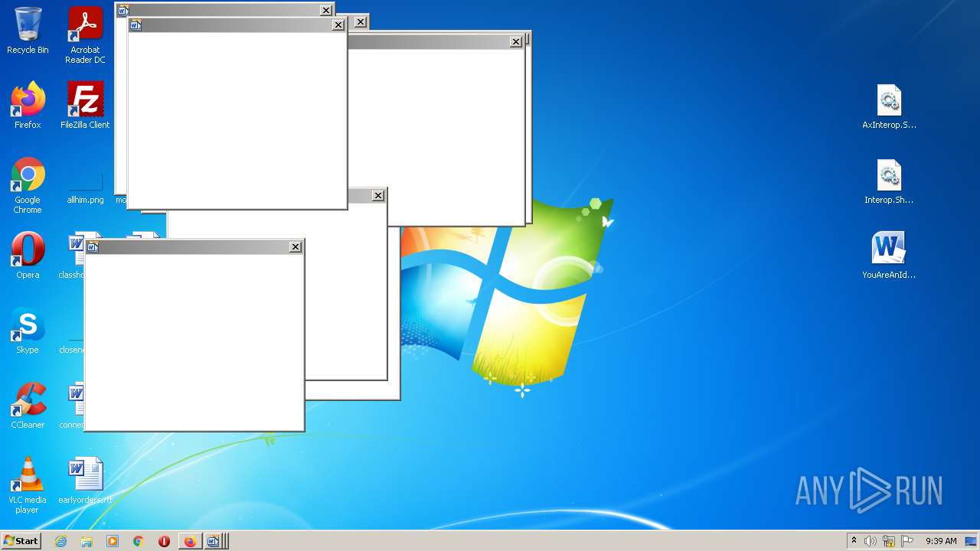980x551 pixels.
Task: Select the FileZilla Client desktop icon
Action: (85, 106)
